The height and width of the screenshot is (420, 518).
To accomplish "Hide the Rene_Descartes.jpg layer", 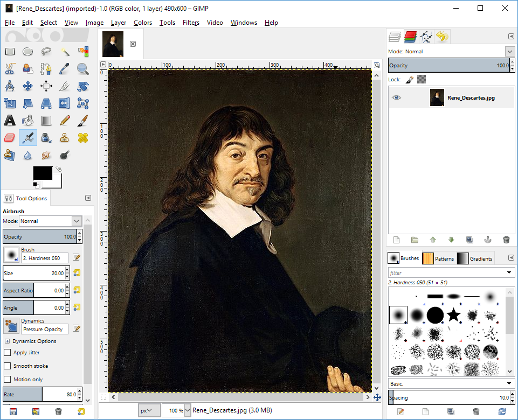I will pyautogui.click(x=397, y=97).
